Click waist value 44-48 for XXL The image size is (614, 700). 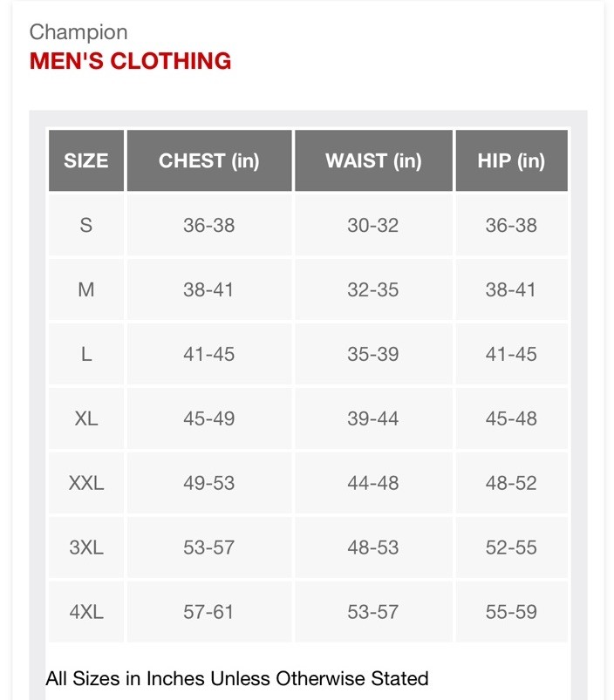(x=373, y=483)
